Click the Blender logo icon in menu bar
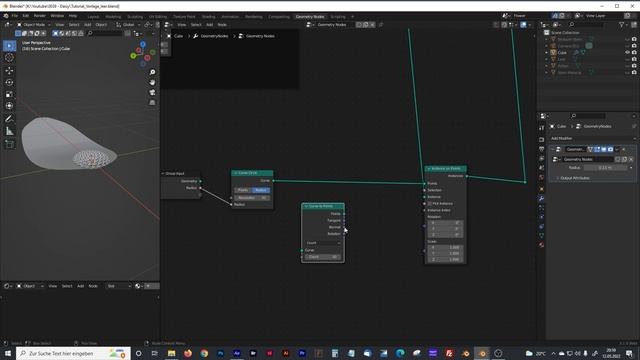640x360 pixels. coord(6,16)
